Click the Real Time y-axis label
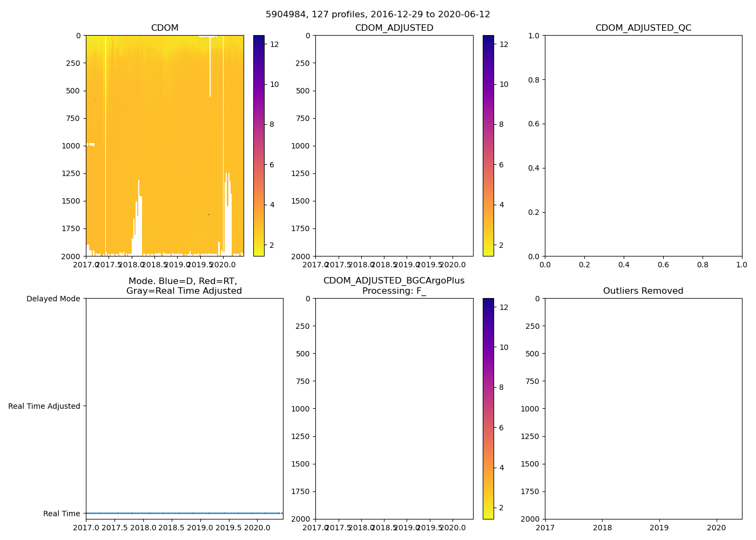 [62, 514]
